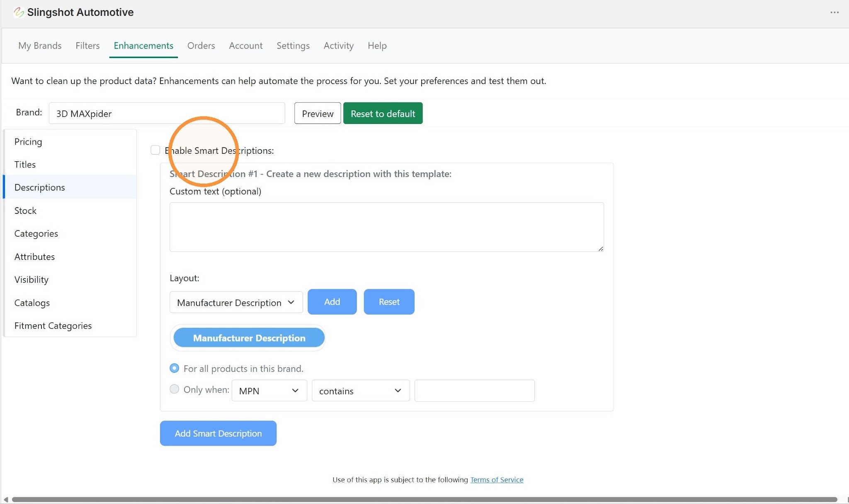Go to the Orders tab
The height and width of the screenshot is (504, 849).
[x=201, y=46]
